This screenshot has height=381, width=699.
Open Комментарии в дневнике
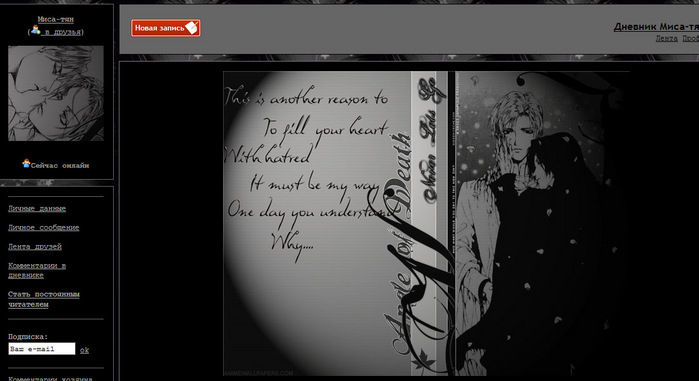(37, 270)
